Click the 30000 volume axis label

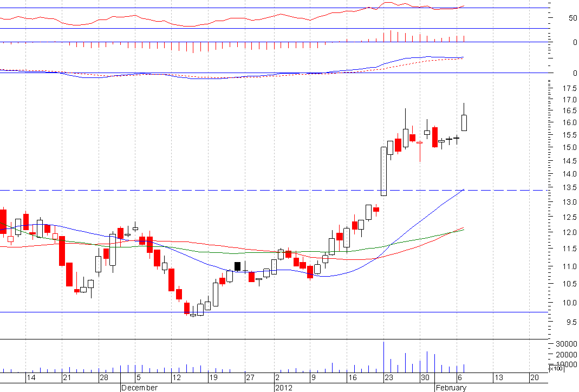(567, 344)
